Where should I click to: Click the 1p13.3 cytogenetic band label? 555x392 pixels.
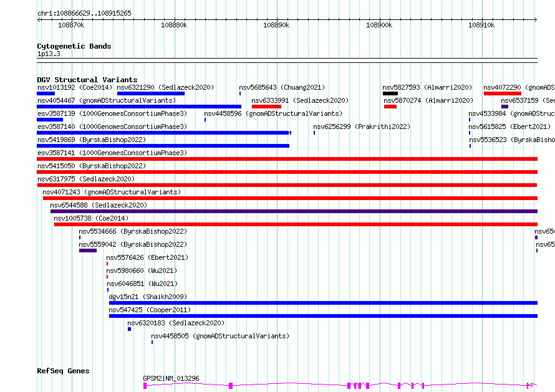(49, 54)
